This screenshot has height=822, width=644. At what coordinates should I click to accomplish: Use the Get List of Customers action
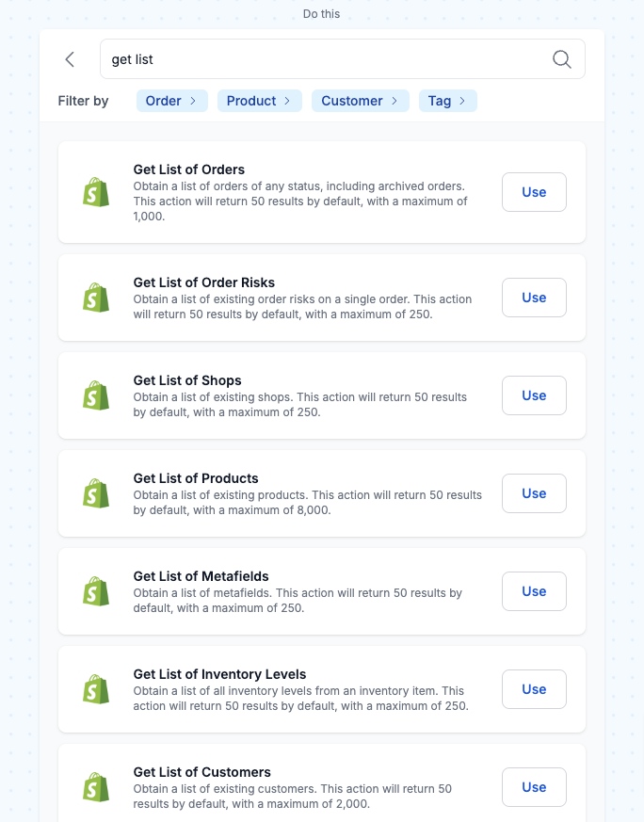(534, 787)
